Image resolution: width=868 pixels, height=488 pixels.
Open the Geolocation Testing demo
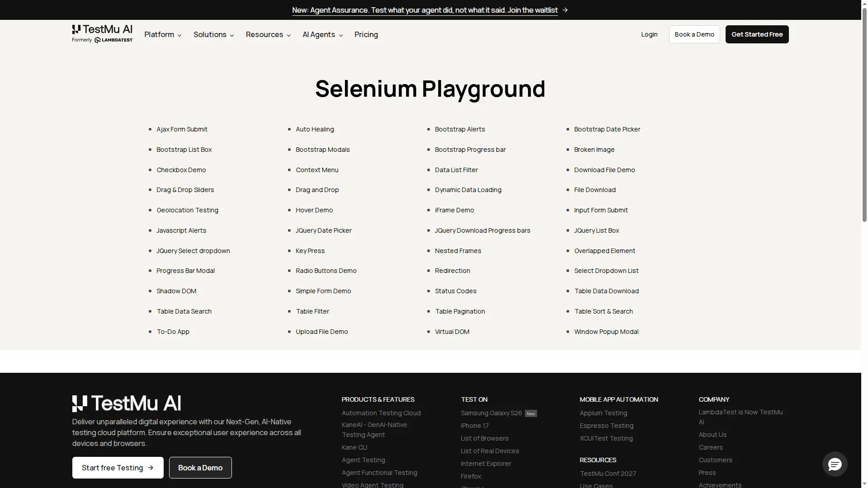pos(187,210)
